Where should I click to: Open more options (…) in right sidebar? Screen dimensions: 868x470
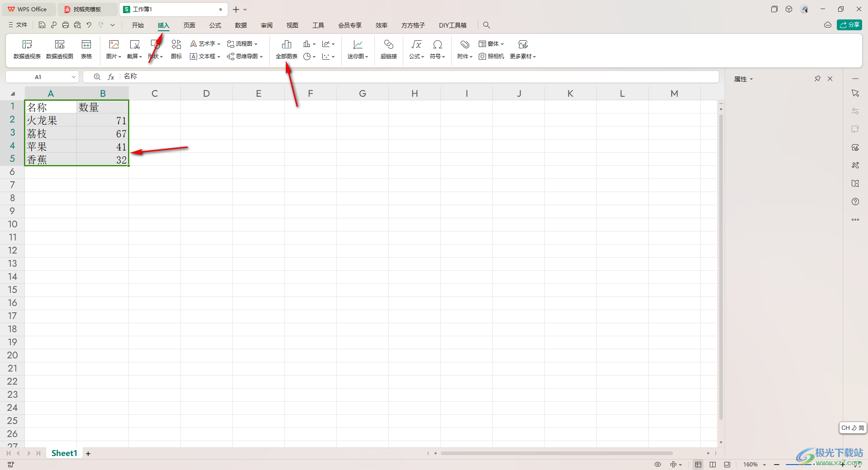pos(855,220)
